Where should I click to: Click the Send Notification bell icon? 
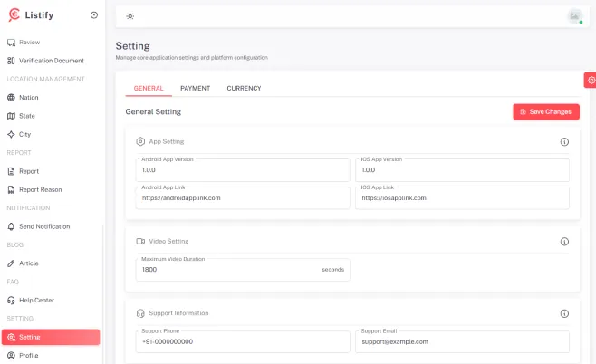click(x=11, y=226)
